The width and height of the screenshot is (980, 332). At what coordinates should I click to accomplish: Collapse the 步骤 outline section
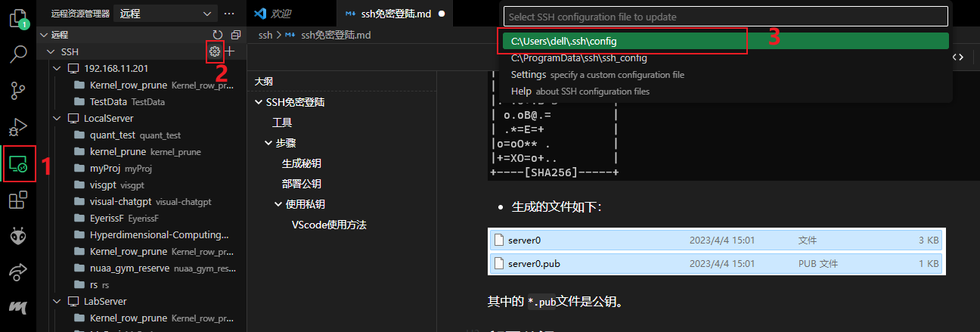point(268,143)
